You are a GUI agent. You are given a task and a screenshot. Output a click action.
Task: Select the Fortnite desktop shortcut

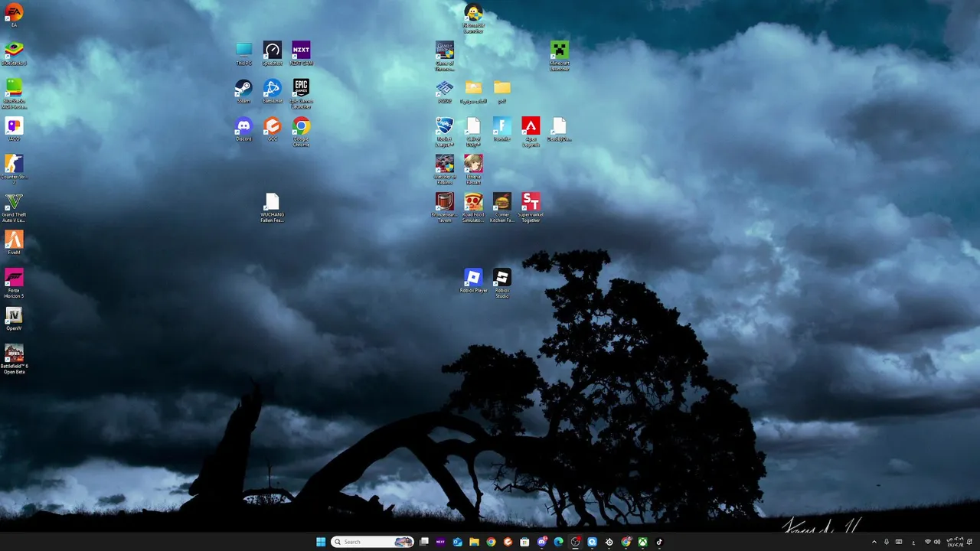(x=502, y=129)
